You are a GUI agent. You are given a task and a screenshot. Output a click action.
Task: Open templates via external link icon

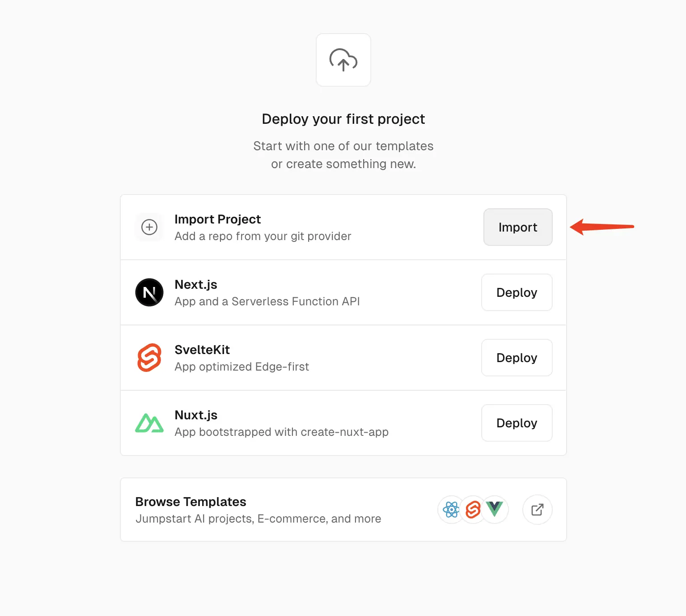tap(537, 510)
